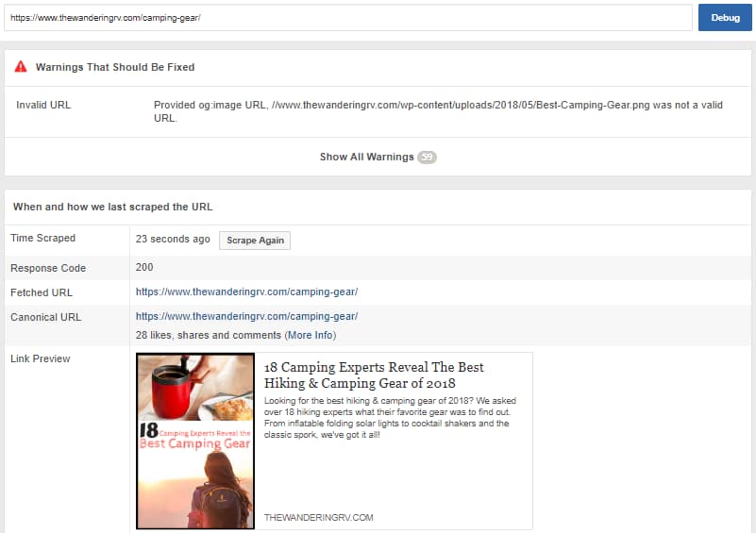Click the preview title about 18 Camping Experts
This screenshot has width=756, height=533.
coord(374,375)
